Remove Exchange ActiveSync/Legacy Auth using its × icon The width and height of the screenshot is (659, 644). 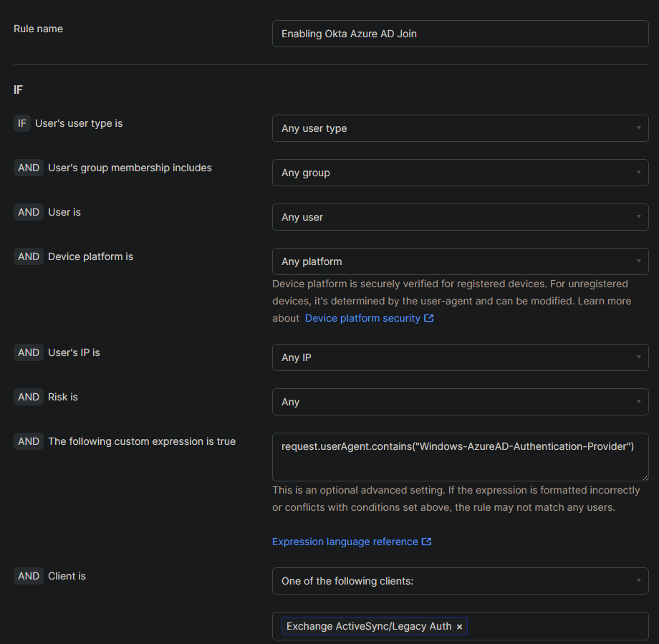tap(459, 626)
